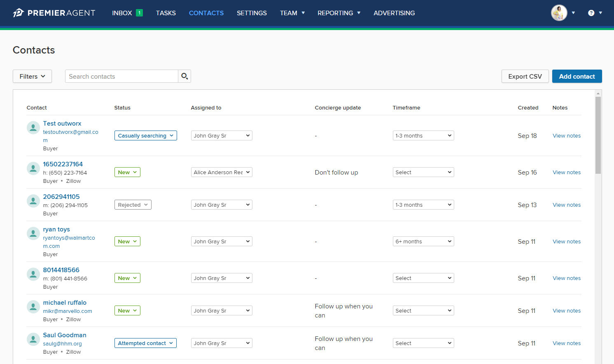Click the Search contacts input field

[x=121, y=76]
